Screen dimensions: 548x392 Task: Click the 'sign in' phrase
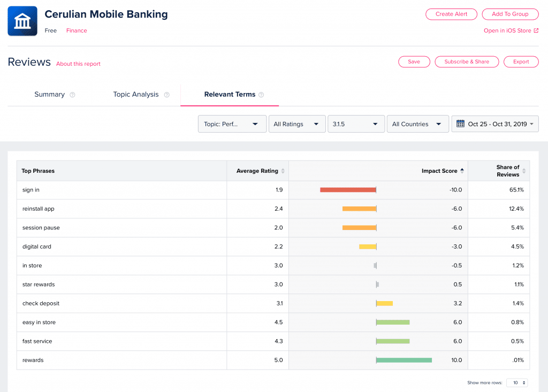tap(31, 190)
